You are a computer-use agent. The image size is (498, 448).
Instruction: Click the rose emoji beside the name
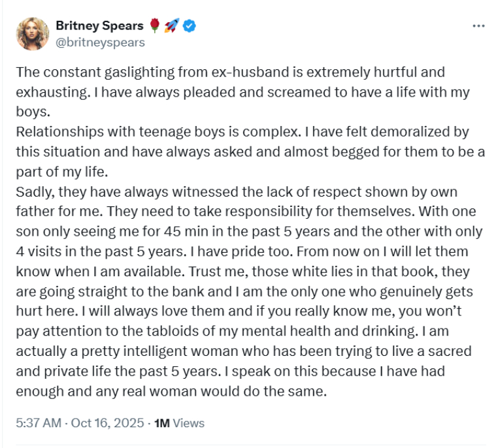point(154,26)
